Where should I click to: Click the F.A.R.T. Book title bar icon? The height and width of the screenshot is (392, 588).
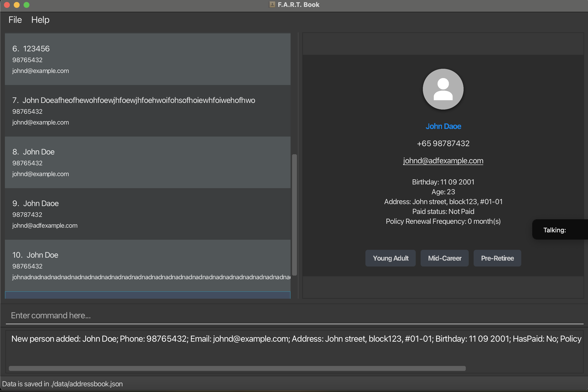tap(272, 4)
